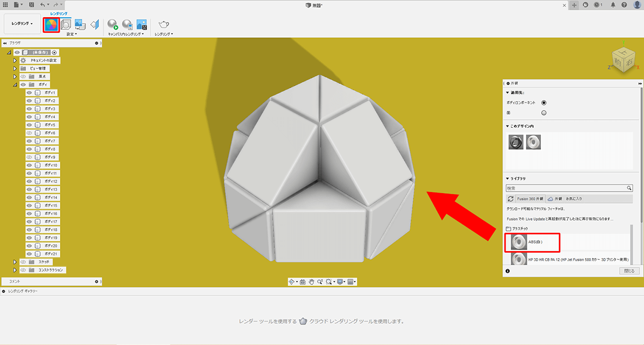Select the 面 radio button
The image size is (644, 345).
click(x=544, y=113)
